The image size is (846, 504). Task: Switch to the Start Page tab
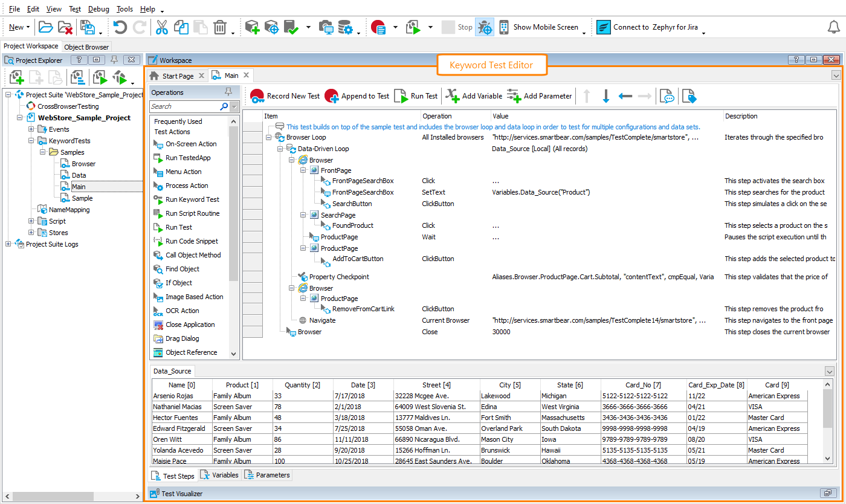[178, 76]
